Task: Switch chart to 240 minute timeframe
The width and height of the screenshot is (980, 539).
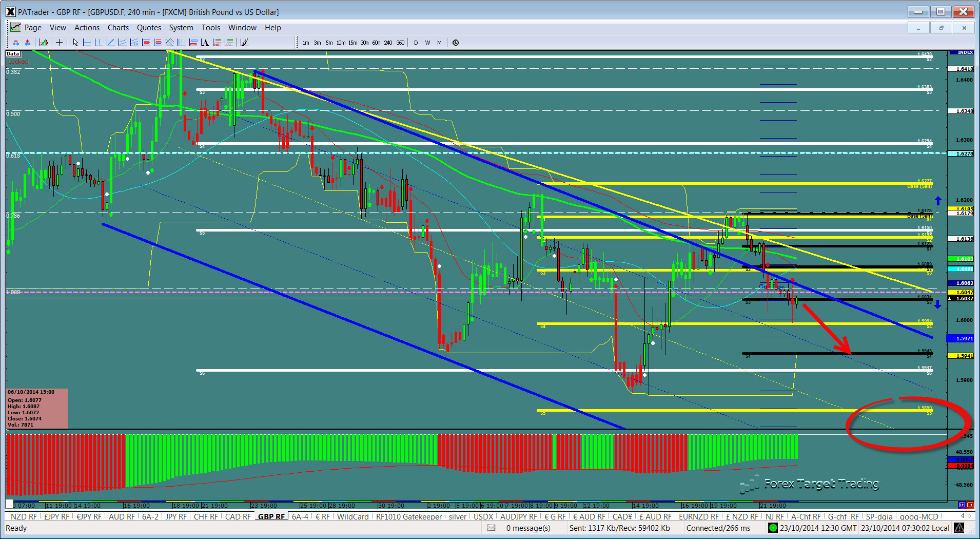Action: click(388, 43)
